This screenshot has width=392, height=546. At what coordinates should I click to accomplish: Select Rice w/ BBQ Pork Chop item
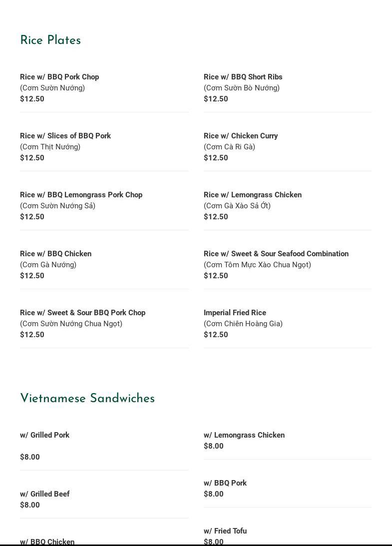click(59, 77)
